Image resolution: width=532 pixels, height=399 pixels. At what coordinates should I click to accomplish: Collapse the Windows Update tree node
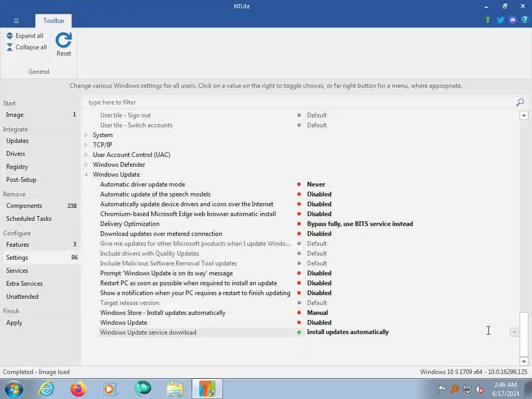click(x=86, y=175)
